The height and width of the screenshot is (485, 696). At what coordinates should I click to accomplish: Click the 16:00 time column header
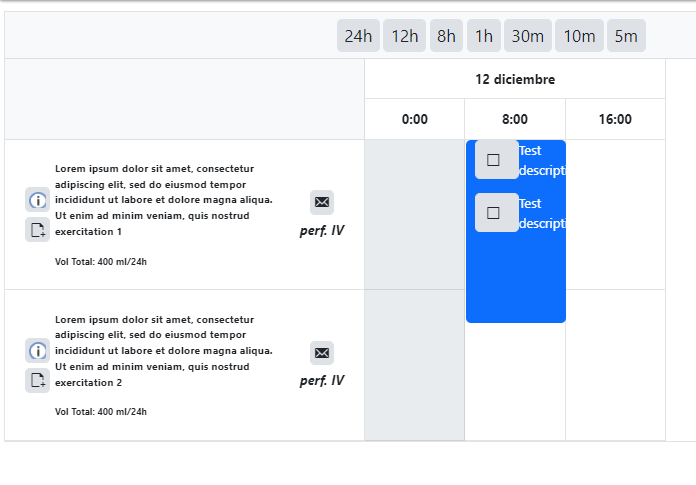coord(615,119)
